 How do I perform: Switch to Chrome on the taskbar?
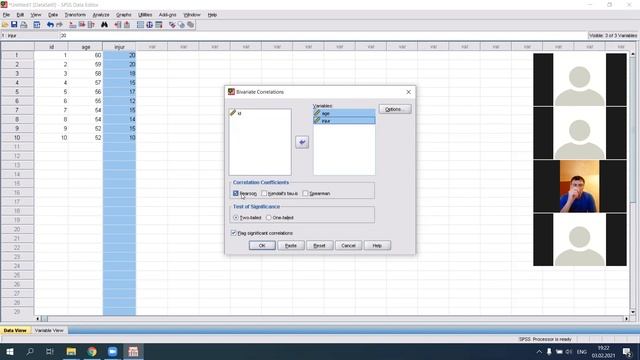(x=92, y=351)
